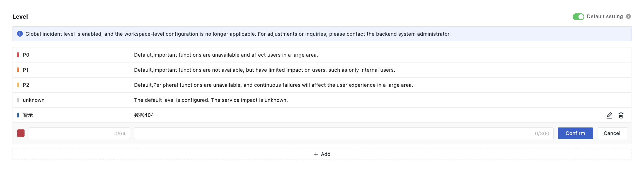The width and height of the screenshot is (644, 188).
Task: Toggle the Default setting switch
Action: coord(578,17)
